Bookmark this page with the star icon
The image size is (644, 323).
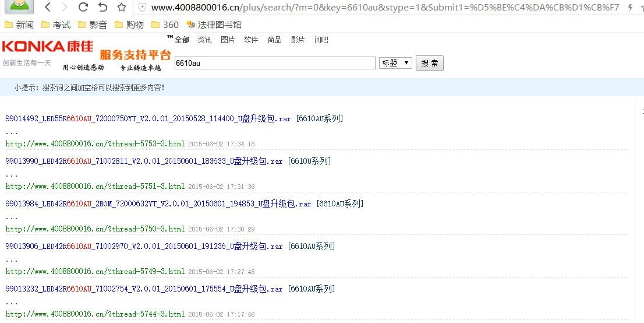pyautogui.click(x=122, y=7)
